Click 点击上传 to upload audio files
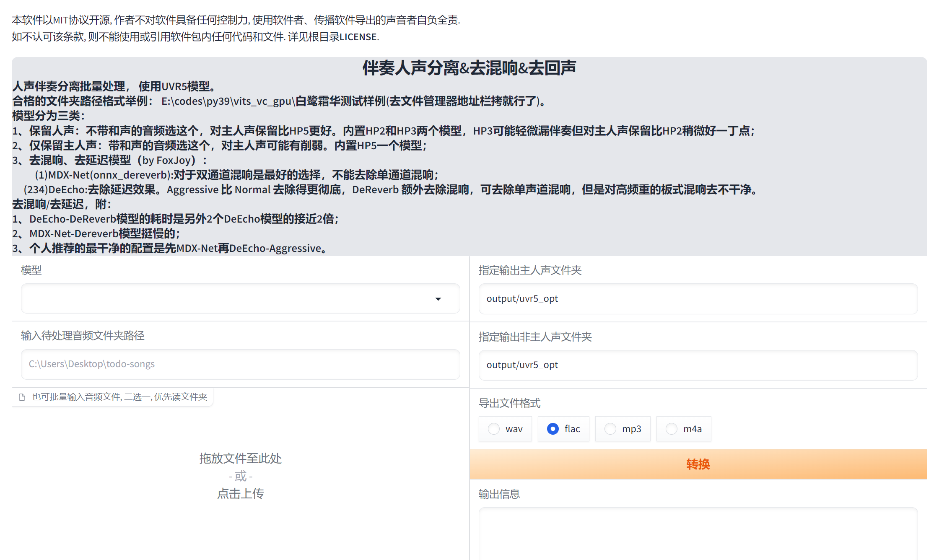This screenshot has height=560, width=939. tap(240, 493)
